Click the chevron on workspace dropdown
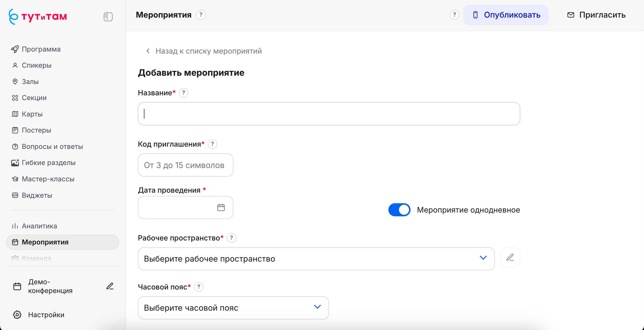644x330 pixels. coord(483,258)
